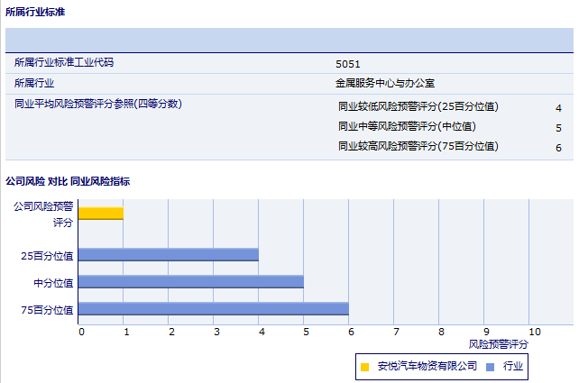Viewport: 588px width, 383px height.
Task: Click the industry code value 5051
Action: [x=347, y=65]
